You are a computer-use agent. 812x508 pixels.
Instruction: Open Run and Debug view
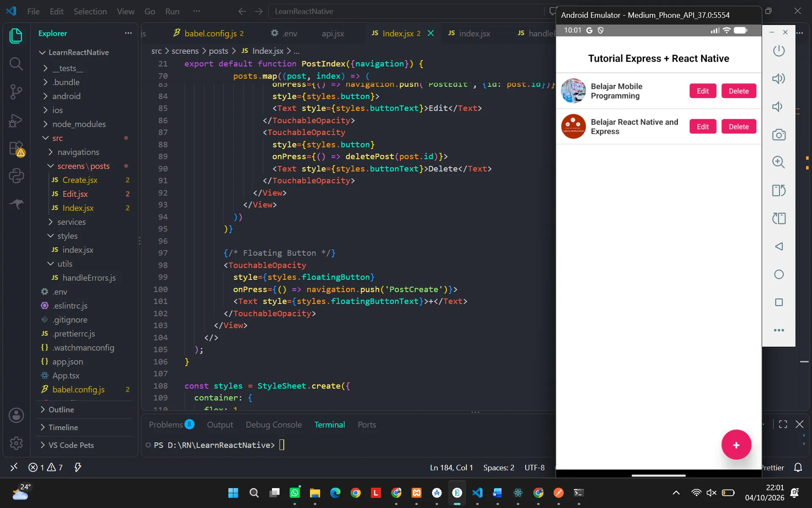click(x=16, y=121)
